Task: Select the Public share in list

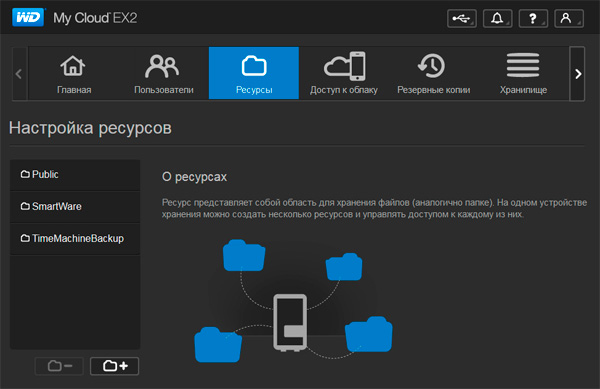Action: point(75,175)
